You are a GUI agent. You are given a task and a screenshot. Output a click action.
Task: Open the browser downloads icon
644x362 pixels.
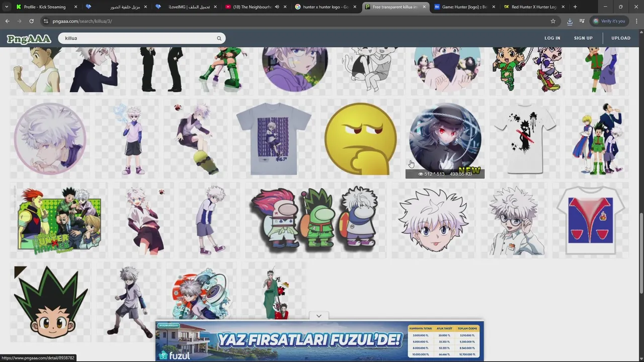[x=570, y=21]
